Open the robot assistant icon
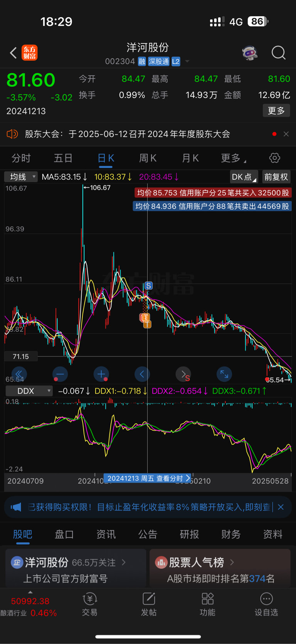296x644 pixels. pos(250,53)
